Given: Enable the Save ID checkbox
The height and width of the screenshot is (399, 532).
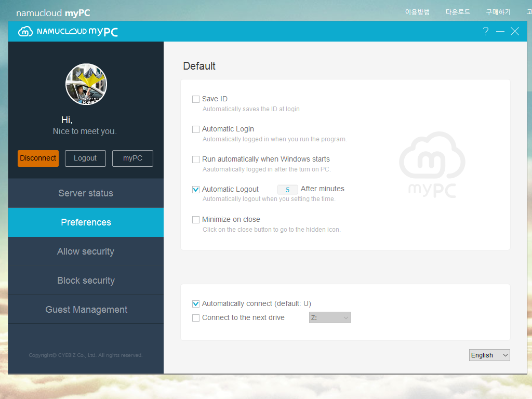Looking at the screenshot, I should 196,99.
